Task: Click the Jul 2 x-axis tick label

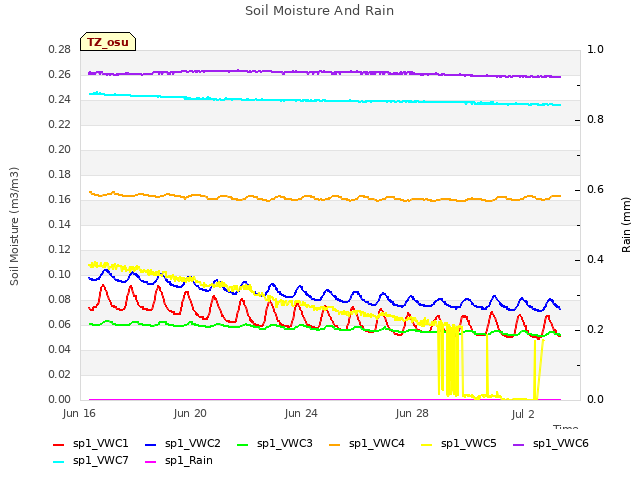Action: (x=523, y=414)
